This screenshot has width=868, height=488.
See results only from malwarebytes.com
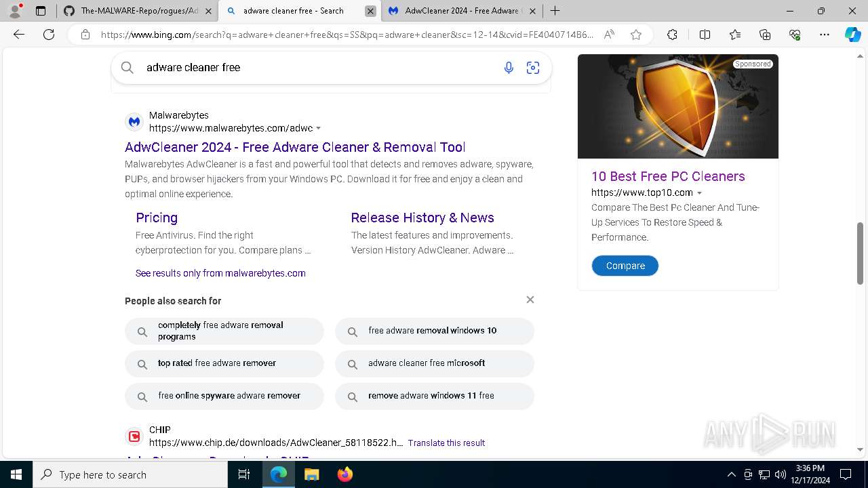[x=220, y=273]
